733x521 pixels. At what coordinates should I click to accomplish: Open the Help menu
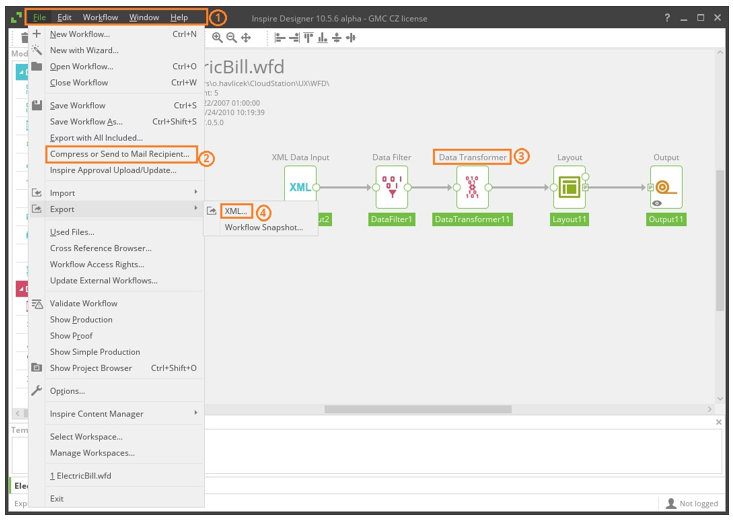pyautogui.click(x=179, y=17)
